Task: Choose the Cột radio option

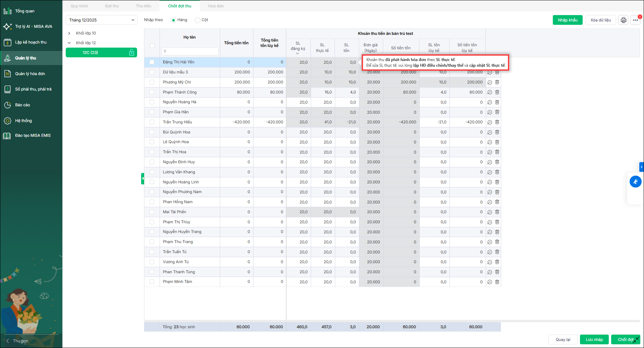Action: (198, 20)
